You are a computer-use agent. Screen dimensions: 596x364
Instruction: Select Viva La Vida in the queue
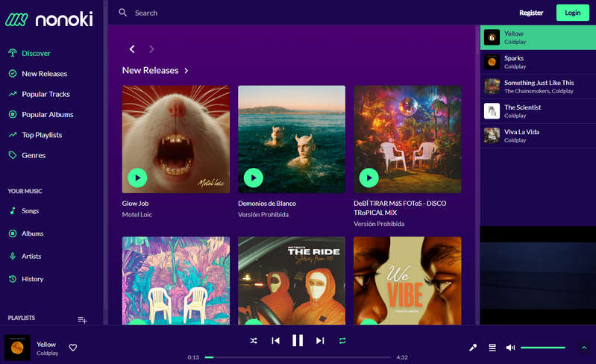click(x=538, y=136)
